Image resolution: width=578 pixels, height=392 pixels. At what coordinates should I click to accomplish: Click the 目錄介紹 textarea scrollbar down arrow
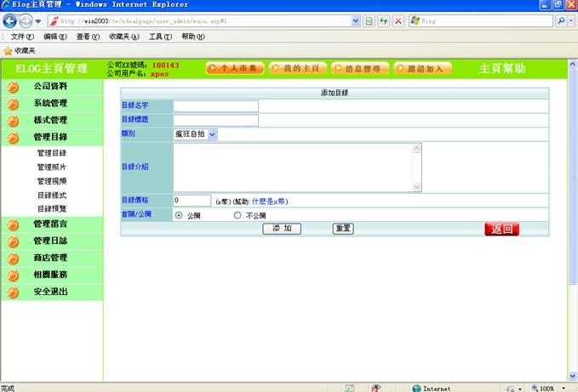click(x=416, y=187)
